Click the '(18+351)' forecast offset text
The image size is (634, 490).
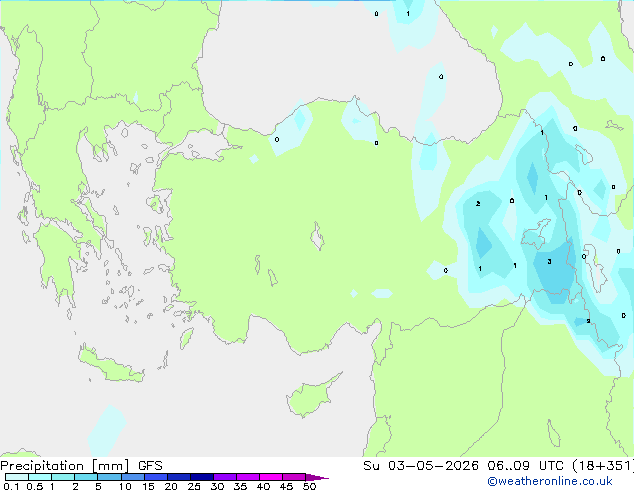tap(603, 466)
